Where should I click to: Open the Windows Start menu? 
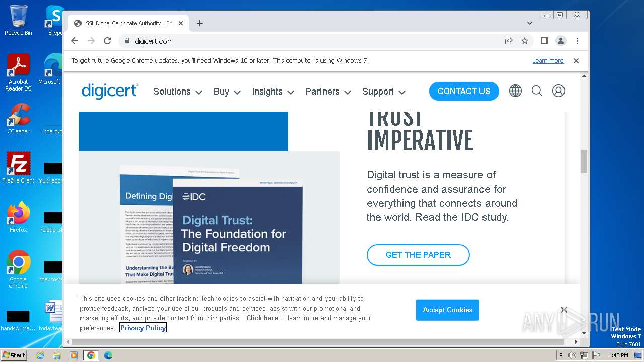[14, 355]
